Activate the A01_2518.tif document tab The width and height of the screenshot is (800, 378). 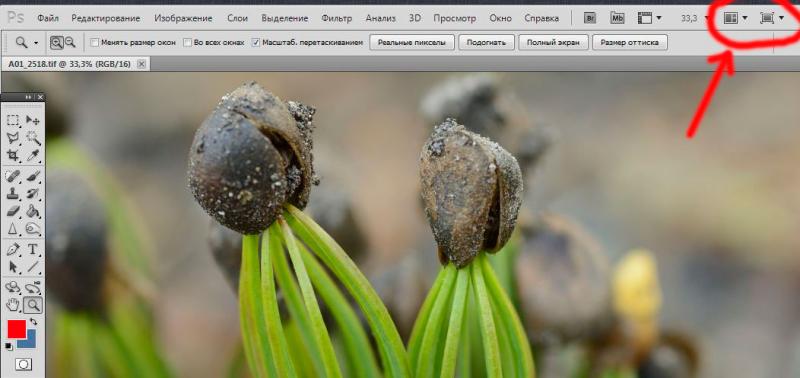[69, 64]
